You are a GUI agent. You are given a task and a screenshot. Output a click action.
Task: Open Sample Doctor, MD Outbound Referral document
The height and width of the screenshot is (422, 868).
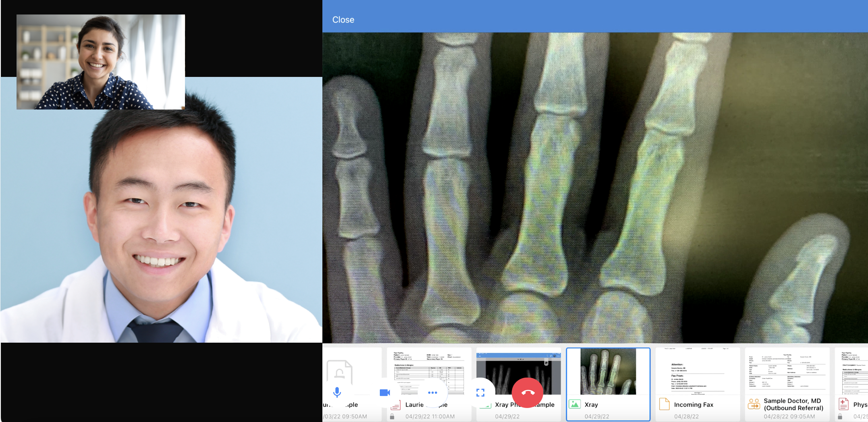coord(787,384)
